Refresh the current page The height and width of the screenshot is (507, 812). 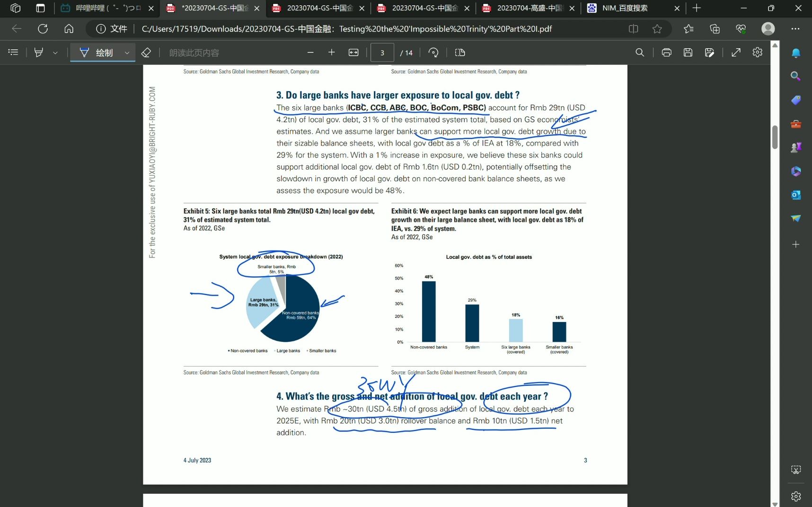(43, 29)
